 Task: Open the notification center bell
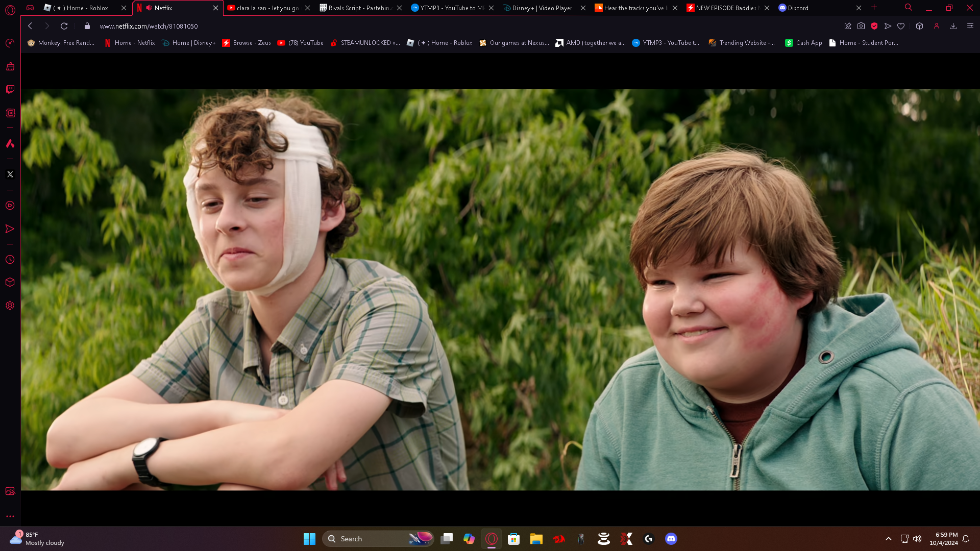pyautogui.click(x=966, y=539)
